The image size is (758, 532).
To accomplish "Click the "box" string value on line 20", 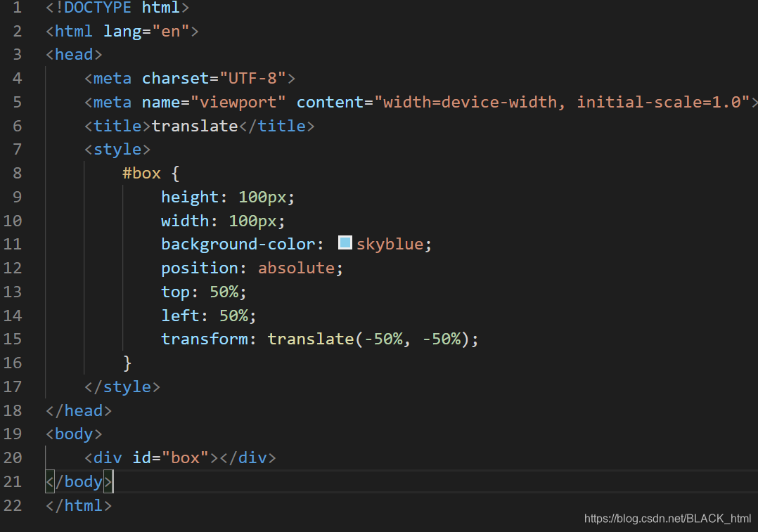I will pyautogui.click(x=185, y=458).
